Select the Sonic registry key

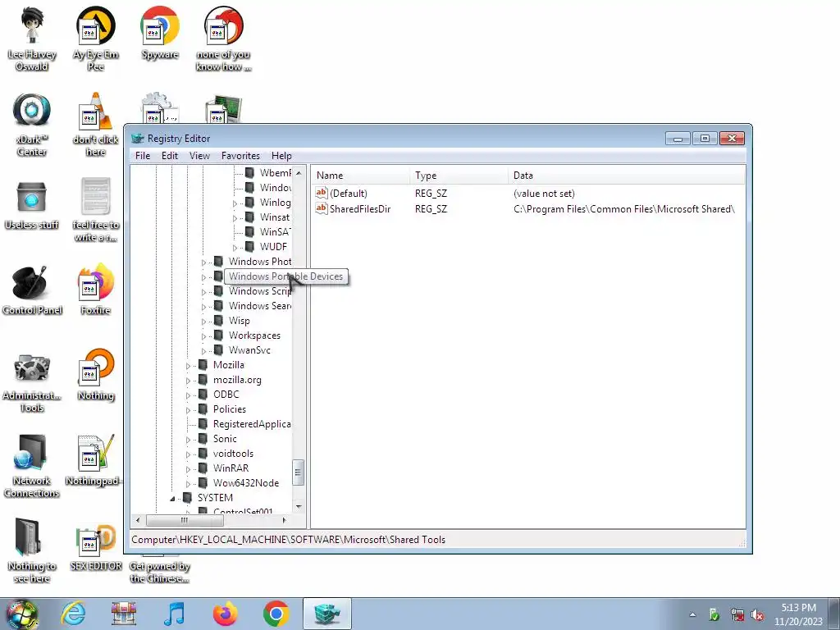pos(225,439)
